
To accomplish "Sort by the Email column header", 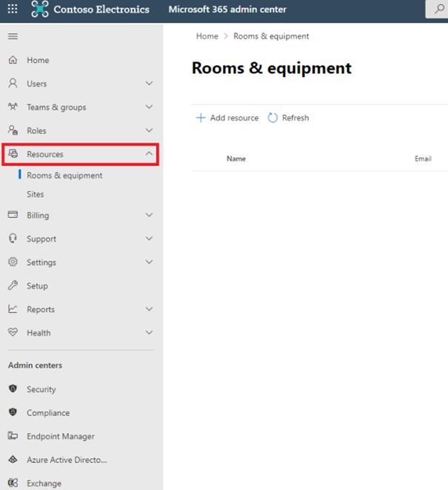I will coord(423,158).
